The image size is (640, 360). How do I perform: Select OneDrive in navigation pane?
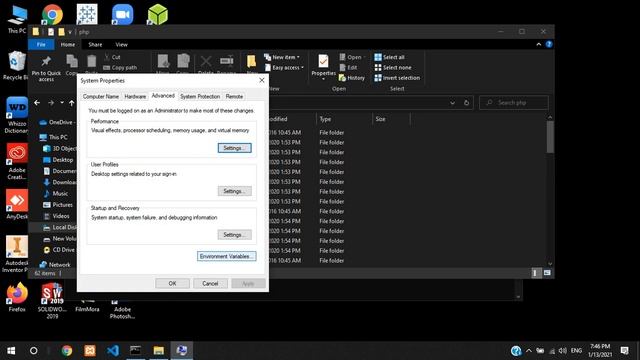pyautogui.click(x=57, y=122)
